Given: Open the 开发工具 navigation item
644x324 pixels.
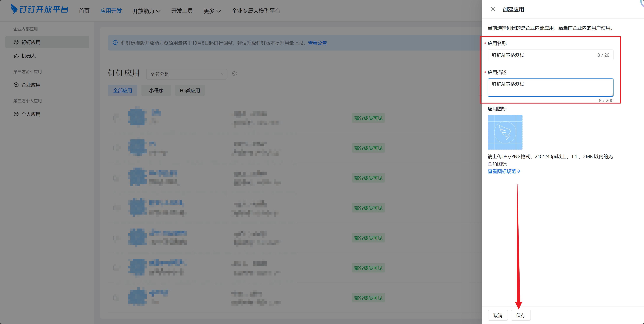Looking at the screenshot, I should pyautogui.click(x=182, y=11).
